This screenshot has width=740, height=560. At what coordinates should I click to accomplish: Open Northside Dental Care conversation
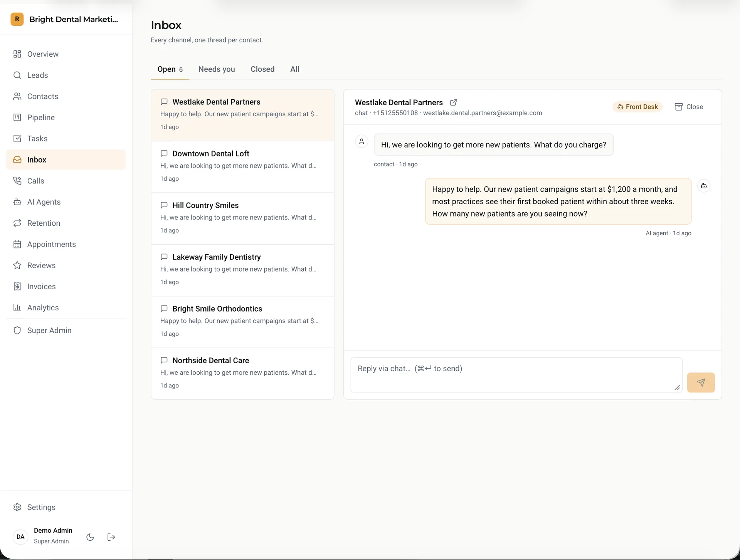click(x=242, y=374)
